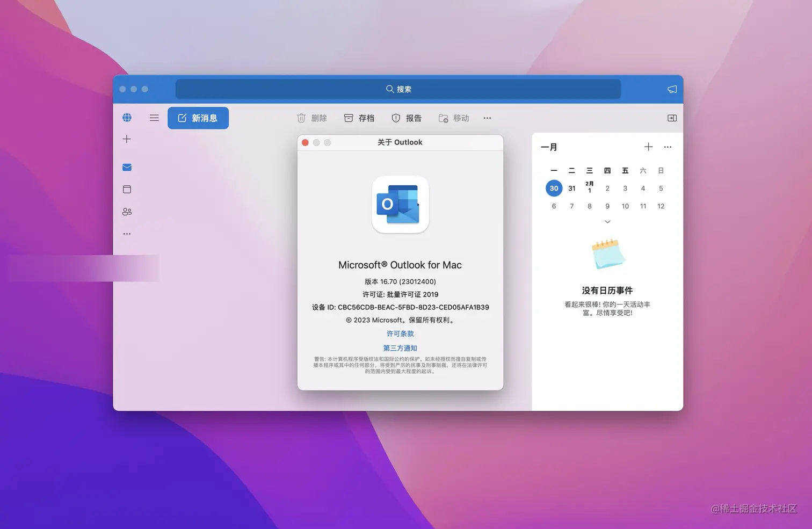Click the plus icon in left sidebar
This screenshot has height=529, width=812.
[127, 139]
